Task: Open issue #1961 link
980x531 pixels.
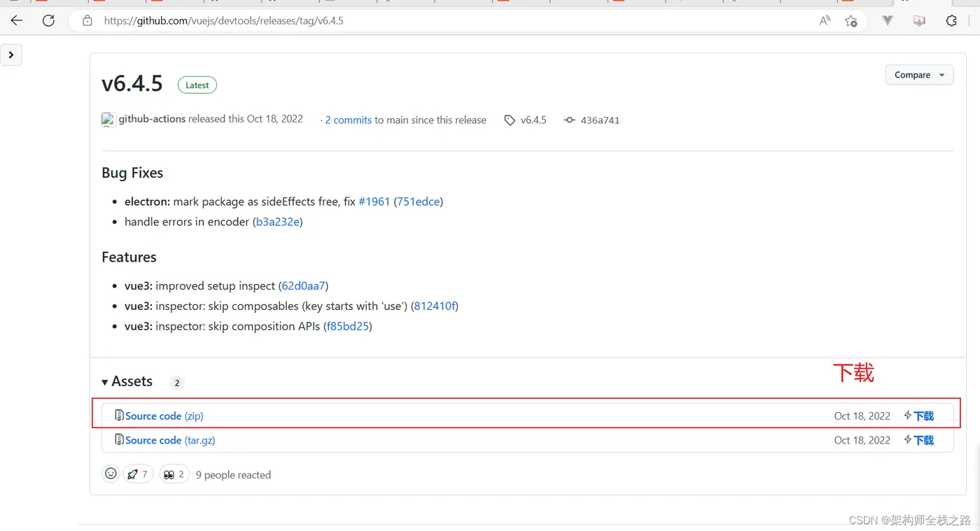Action: tap(374, 201)
